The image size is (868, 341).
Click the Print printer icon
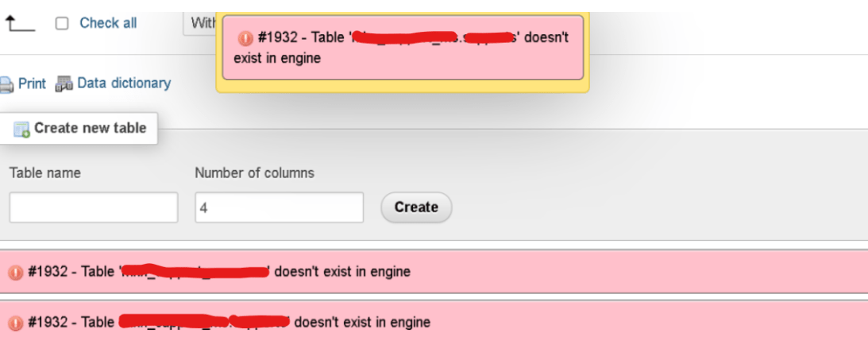[6, 84]
